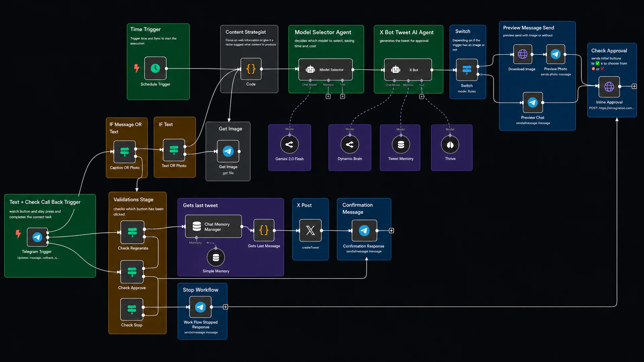Select the Caption OR Photo IF node
644x362 pixels.
[x=124, y=152]
